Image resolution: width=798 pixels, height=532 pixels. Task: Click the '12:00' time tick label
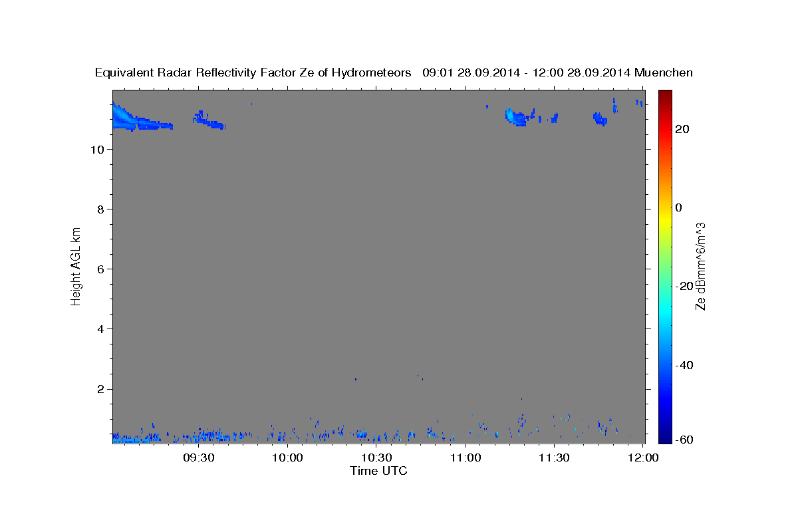[643, 458]
